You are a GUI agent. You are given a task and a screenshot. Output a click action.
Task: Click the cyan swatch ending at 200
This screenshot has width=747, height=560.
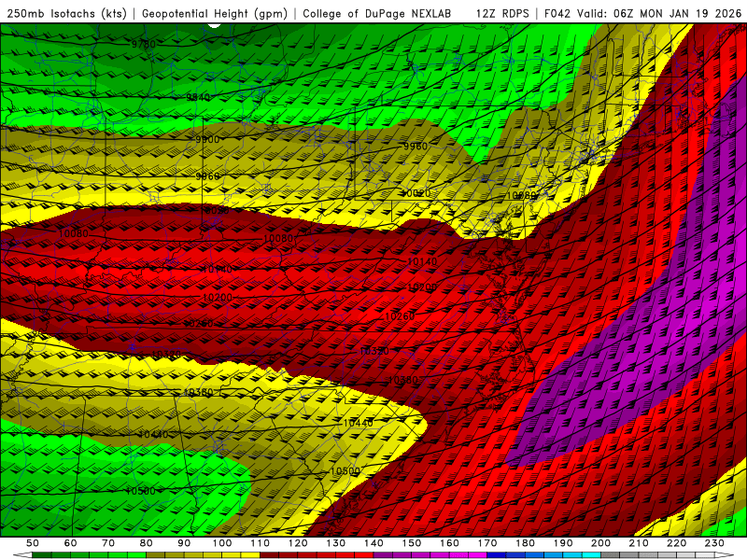click(x=591, y=555)
